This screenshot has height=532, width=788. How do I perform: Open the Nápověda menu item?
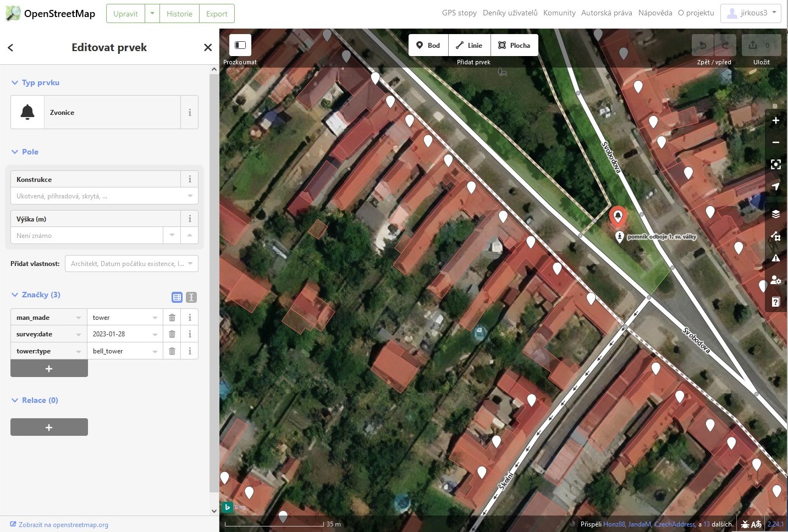(x=655, y=13)
